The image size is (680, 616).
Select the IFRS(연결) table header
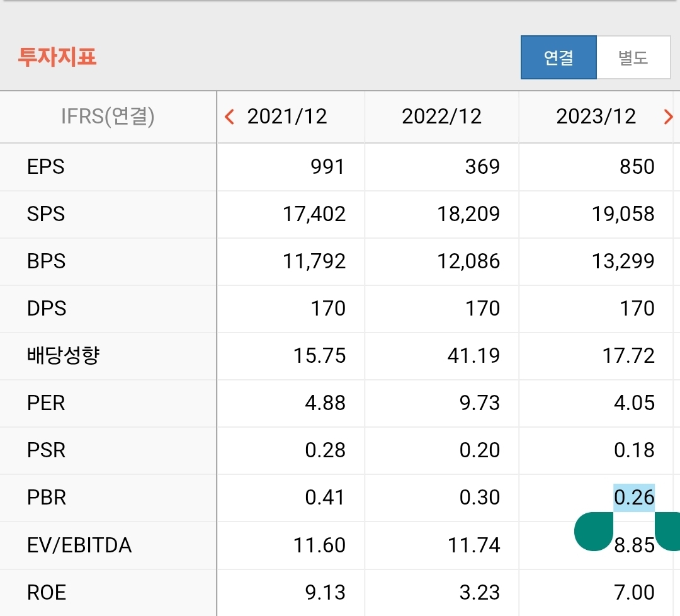[x=108, y=117]
